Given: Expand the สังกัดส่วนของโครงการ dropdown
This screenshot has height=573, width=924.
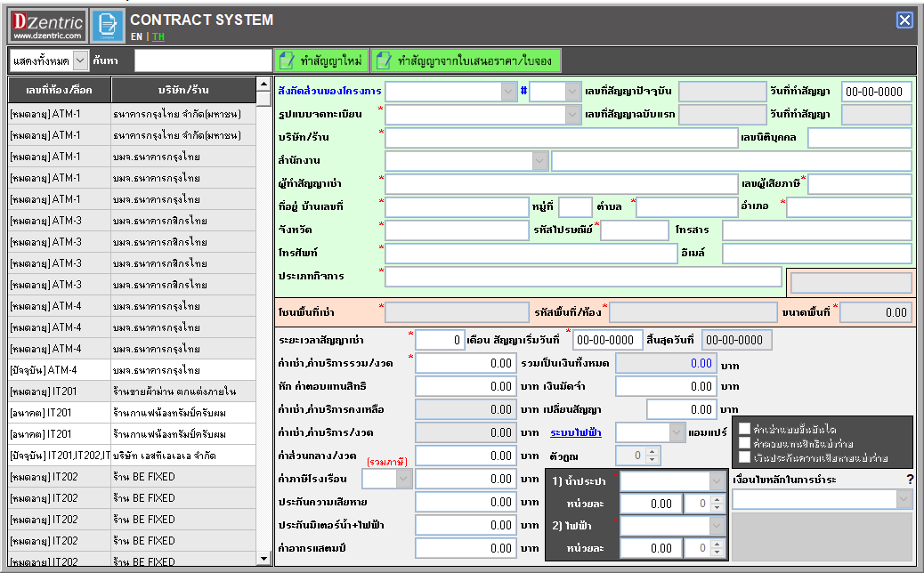Looking at the screenshot, I should [508, 92].
